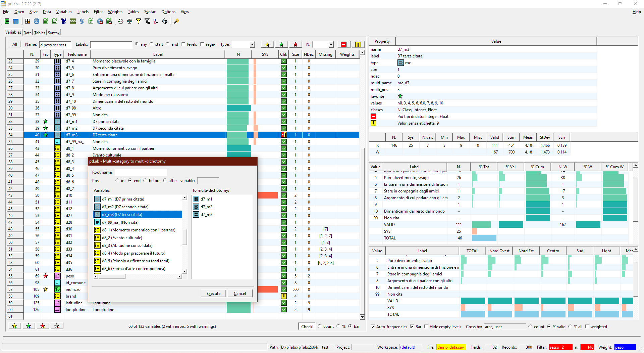Click the yellow demo_data.sav file field

pos(451,347)
